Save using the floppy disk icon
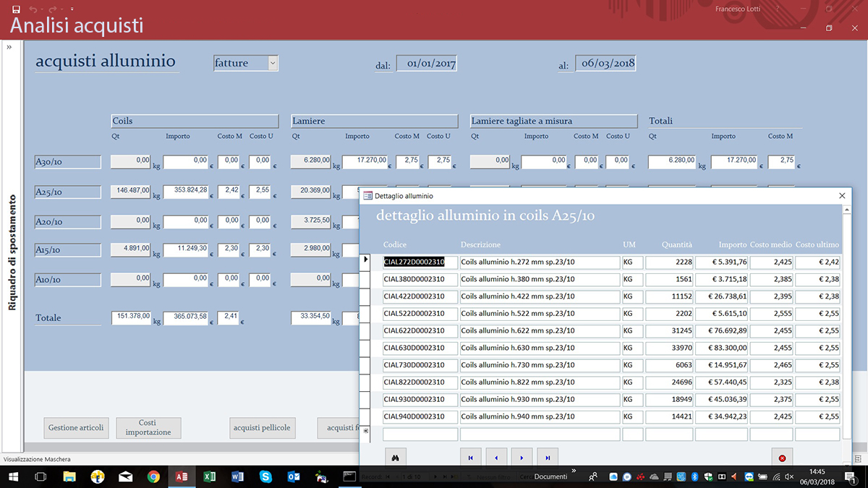Image resolution: width=868 pixels, height=488 pixels. click(16, 9)
